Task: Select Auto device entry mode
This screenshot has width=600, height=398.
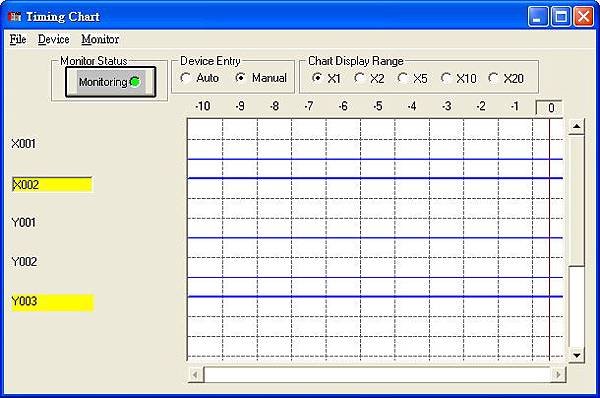Action: pos(199,78)
